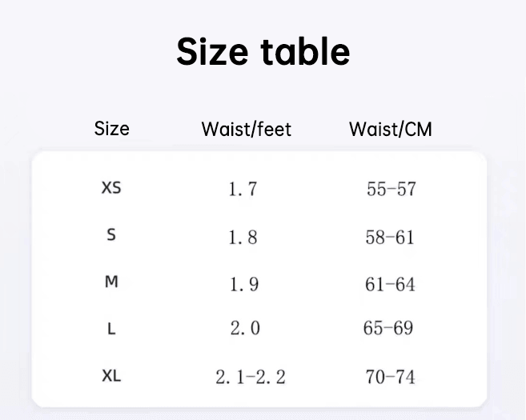Click the 1.9 waist/feet value
The image size is (526, 420).
point(243,284)
